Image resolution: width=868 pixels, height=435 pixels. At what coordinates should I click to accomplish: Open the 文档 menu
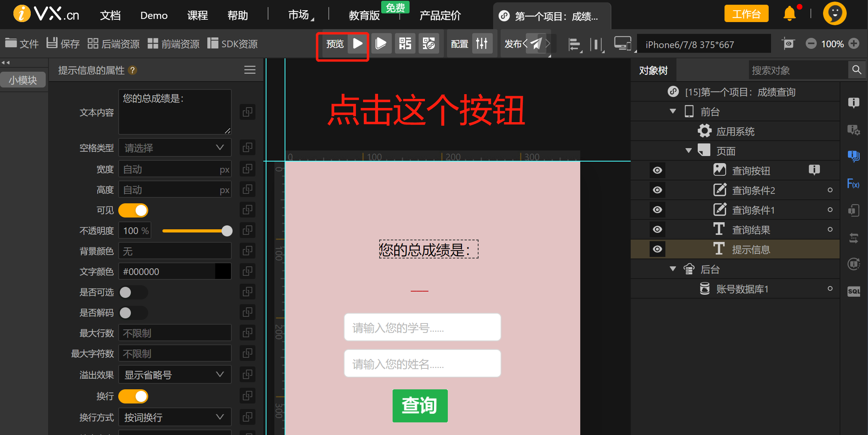(x=110, y=15)
